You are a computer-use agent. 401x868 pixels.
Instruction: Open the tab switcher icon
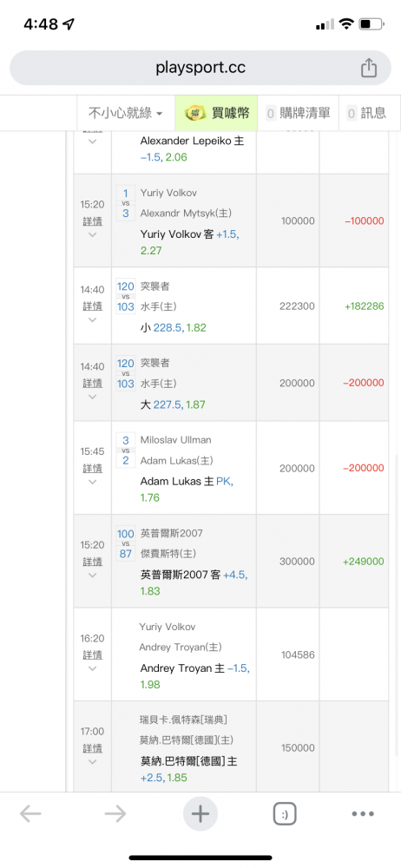[x=285, y=814]
